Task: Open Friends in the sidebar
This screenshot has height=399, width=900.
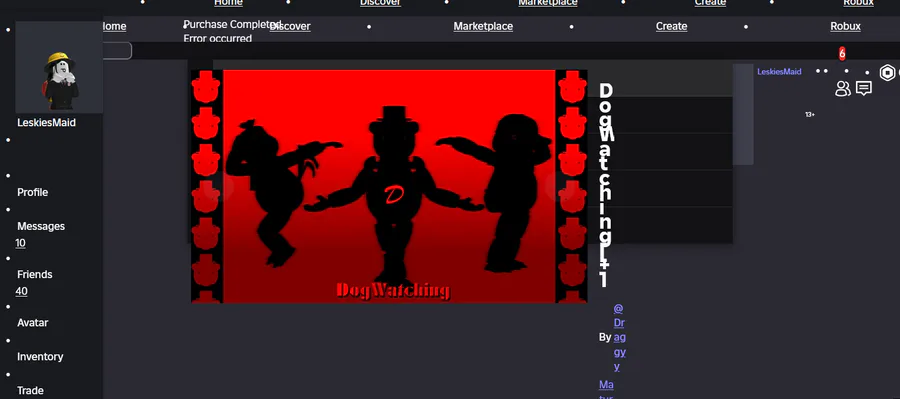Action: (34, 274)
